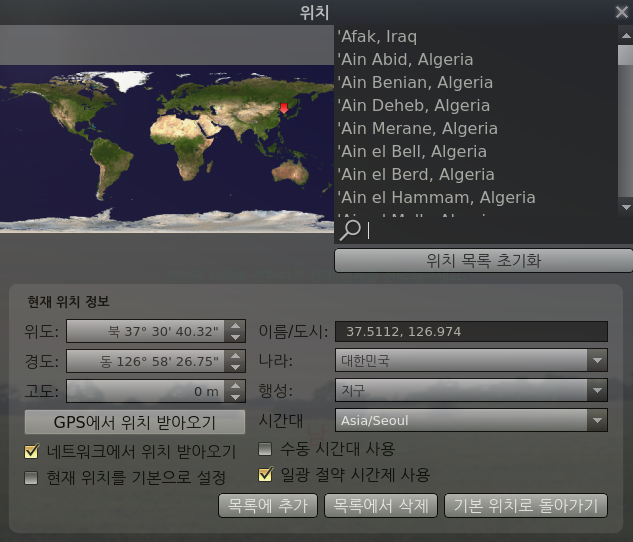Image resolution: width=633 pixels, height=542 pixels.
Task: Close the 위치 location window
Action: [621, 13]
